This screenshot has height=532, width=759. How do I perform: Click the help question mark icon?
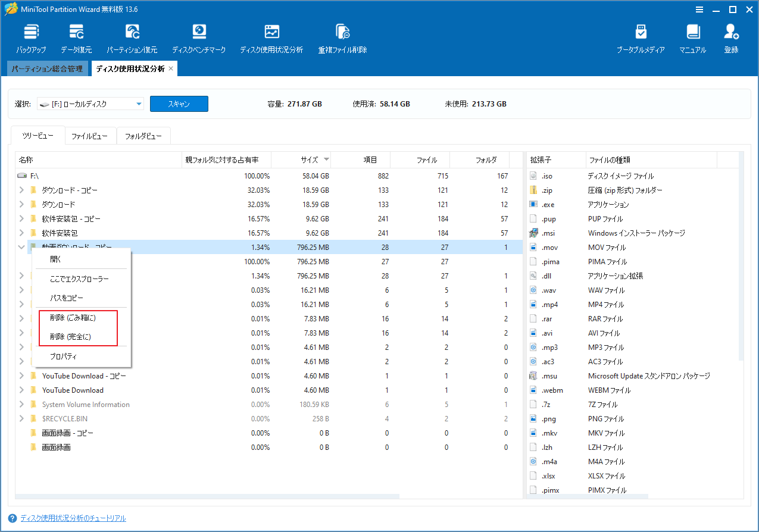[13, 518]
